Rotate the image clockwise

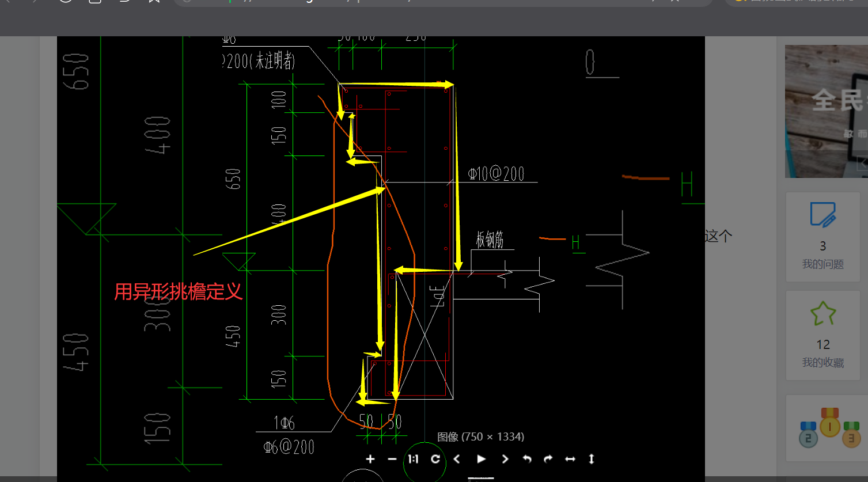[x=548, y=459]
